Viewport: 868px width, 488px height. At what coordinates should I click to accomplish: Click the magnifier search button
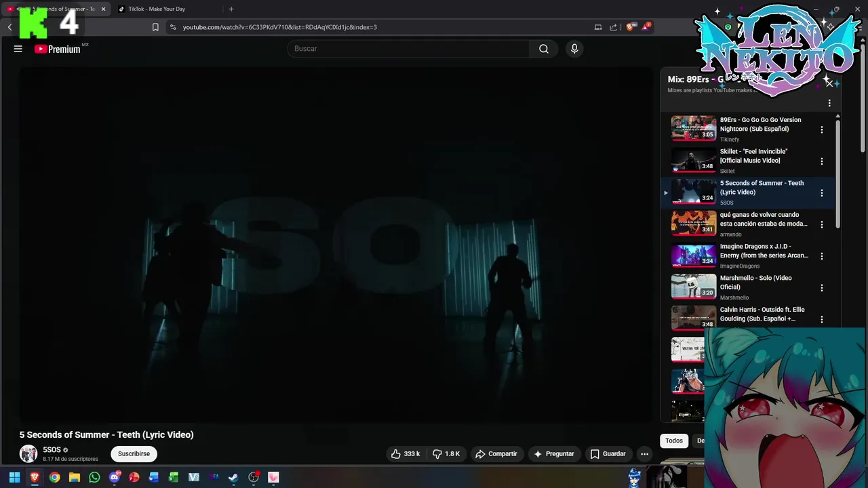point(544,49)
